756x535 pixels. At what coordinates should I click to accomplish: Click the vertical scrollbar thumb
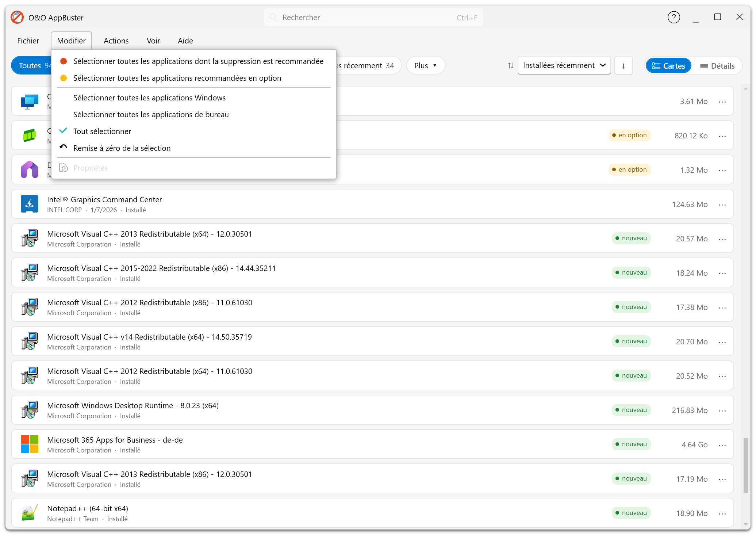(746, 465)
